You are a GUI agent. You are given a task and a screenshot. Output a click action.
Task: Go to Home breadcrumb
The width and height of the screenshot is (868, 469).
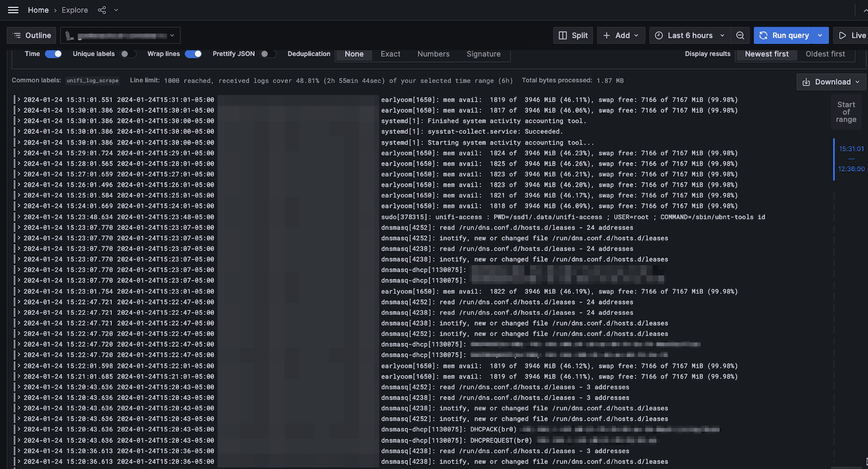click(39, 10)
